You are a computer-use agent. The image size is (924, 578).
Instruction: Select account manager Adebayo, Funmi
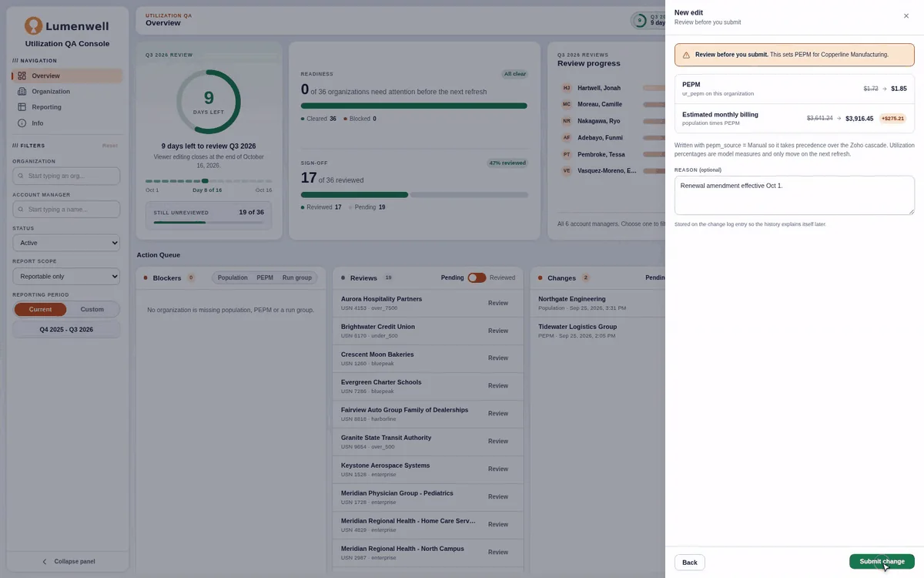point(601,138)
